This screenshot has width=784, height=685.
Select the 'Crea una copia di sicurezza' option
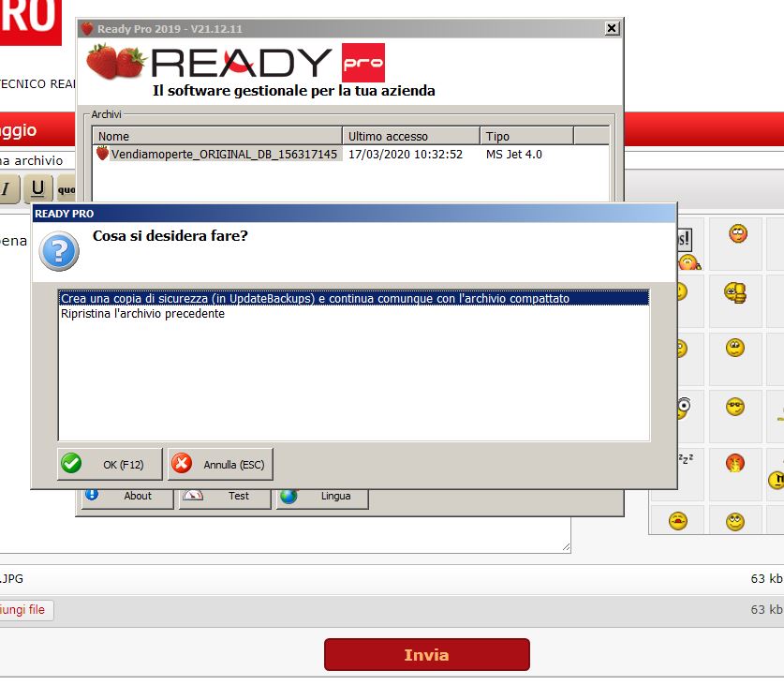354,298
